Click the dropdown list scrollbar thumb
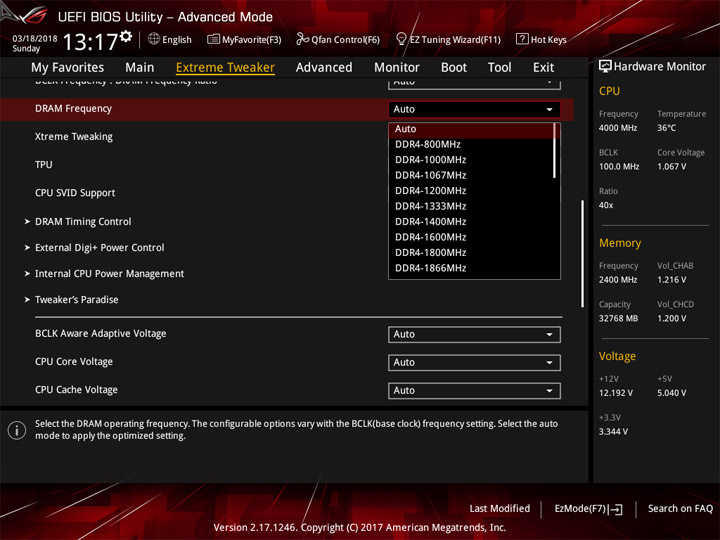The height and width of the screenshot is (540, 720). click(555, 150)
